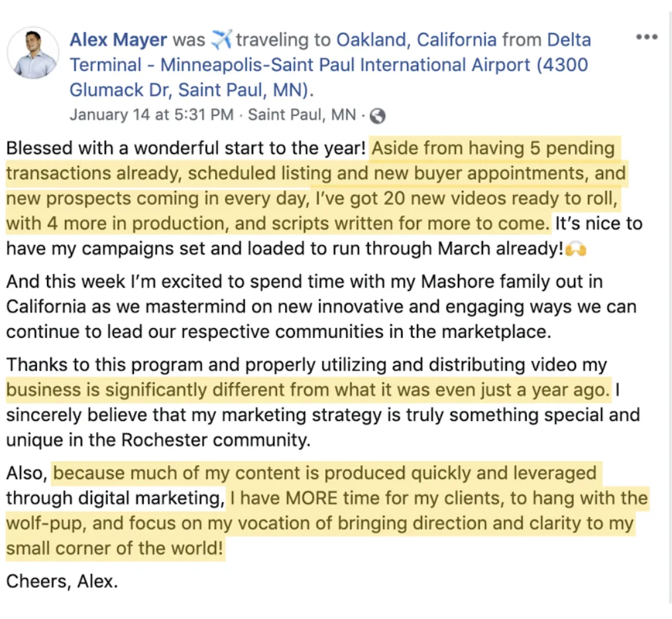This screenshot has width=672, height=619.
Task: Open the Alex Mayer name link
Action: tap(118, 40)
